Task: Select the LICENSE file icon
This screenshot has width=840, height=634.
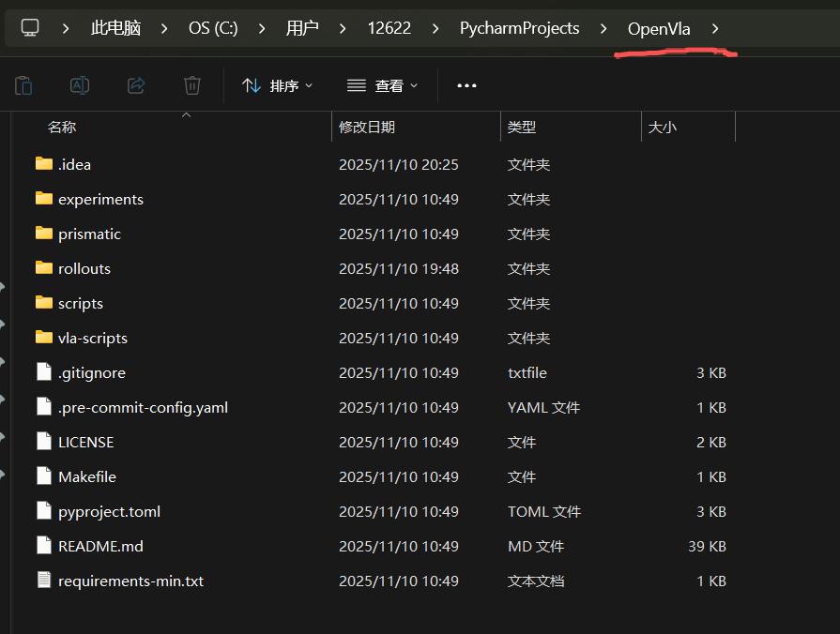Action: [44, 441]
